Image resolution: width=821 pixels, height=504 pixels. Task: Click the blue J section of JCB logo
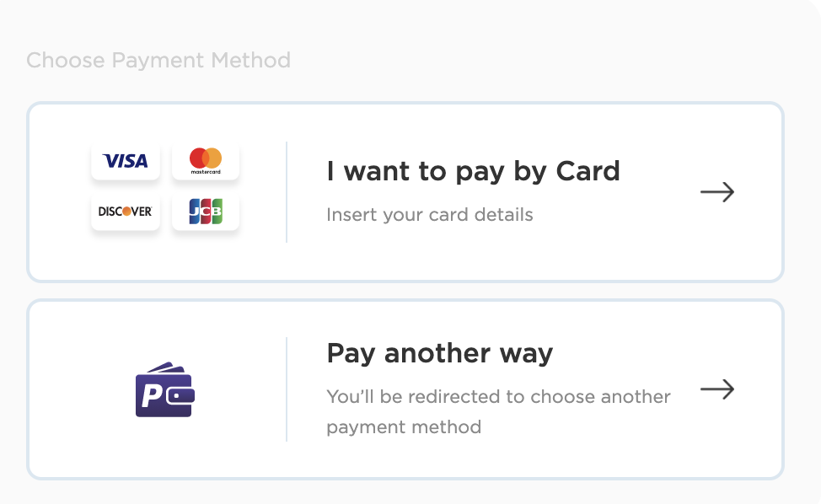coord(194,212)
